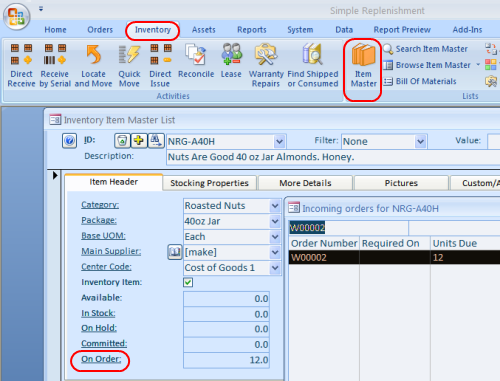Toggle the Inventory Item checkbox
Screen dimensions: 500x381
[x=188, y=282]
